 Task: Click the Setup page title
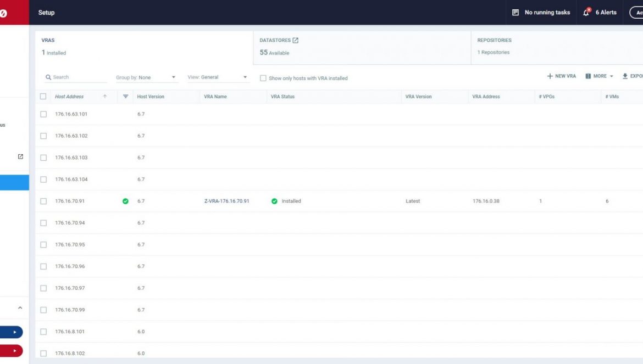[46, 13]
